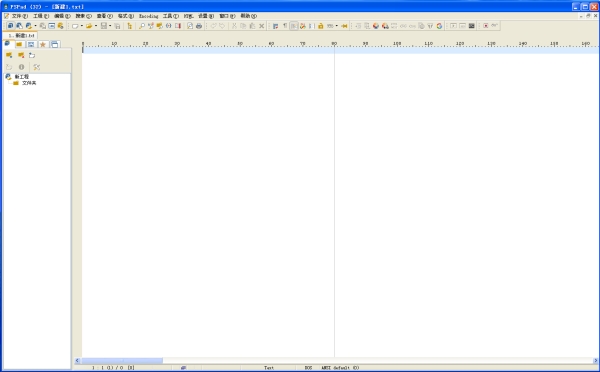600x372 pixels.
Task: Open the 格式(O) format menu
Action: coord(126,16)
